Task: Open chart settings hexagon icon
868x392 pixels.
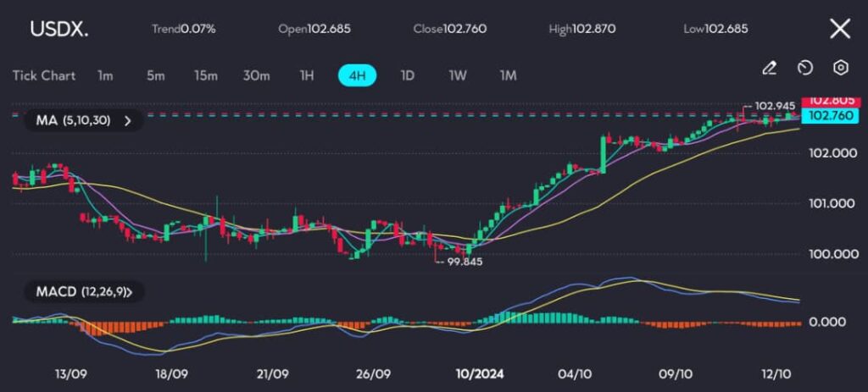Action: (840, 68)
